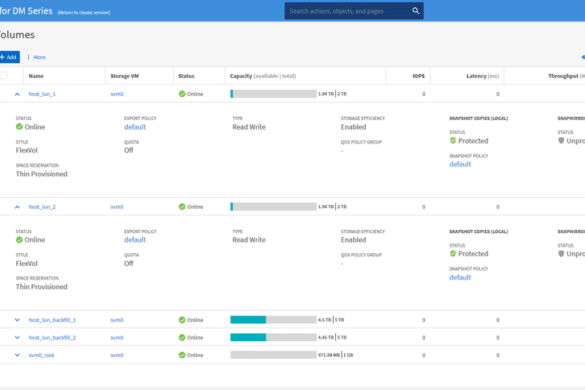The image size is (585, 390).
Task: Expand the host_lun_backfill_1 row
Action: click(17, 320)
